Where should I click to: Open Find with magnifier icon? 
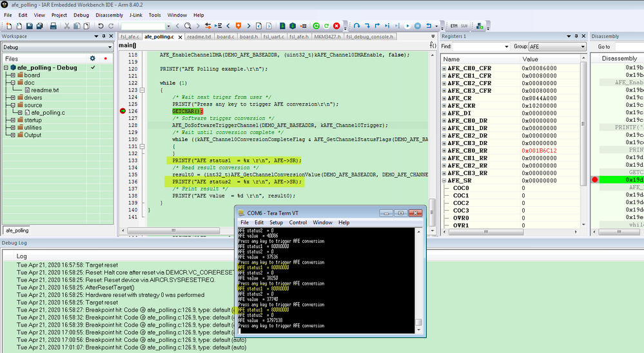click(x=188, y=26)
